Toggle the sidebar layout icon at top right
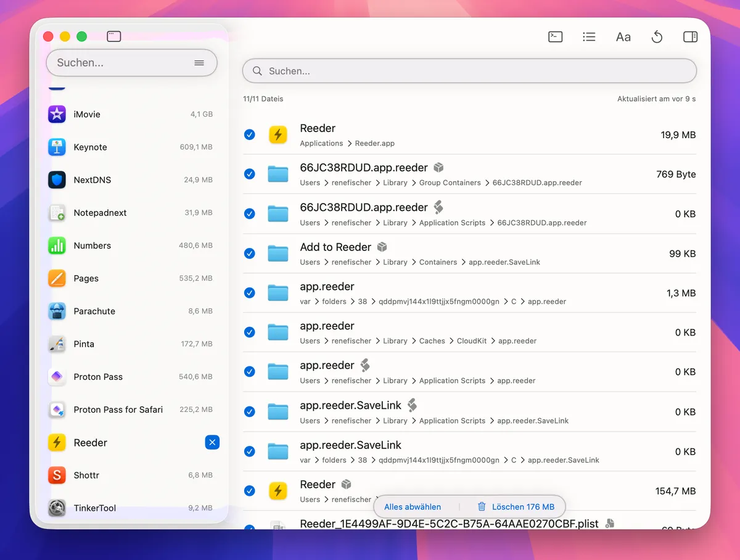This screenshot has width=740, height=560. coord(690,36)
